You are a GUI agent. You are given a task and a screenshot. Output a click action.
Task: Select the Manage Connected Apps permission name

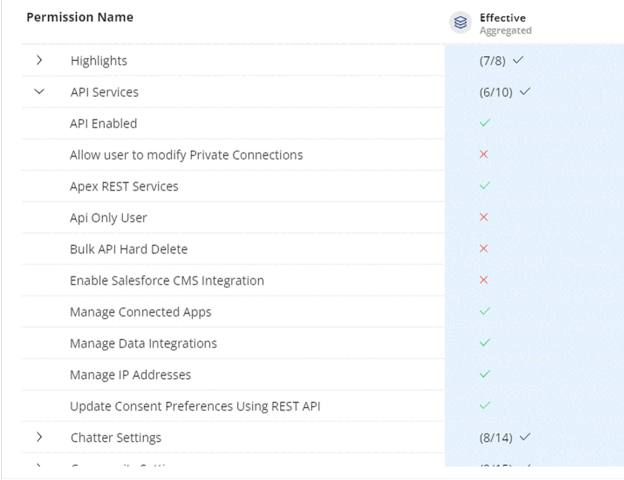pyautogui.click(x=140, y=312)
